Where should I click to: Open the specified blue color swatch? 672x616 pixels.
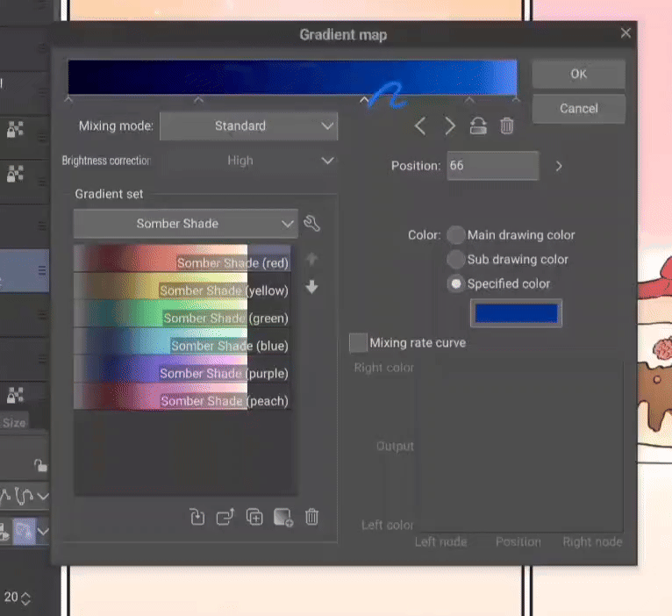tap(516, 313)
